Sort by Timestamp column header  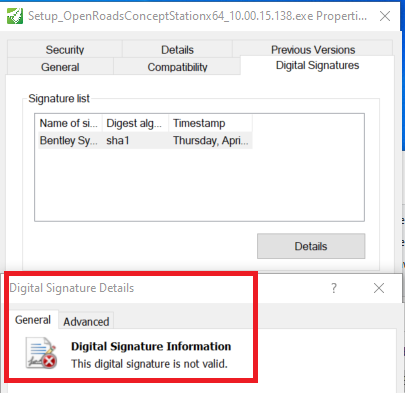pos(210,123)
